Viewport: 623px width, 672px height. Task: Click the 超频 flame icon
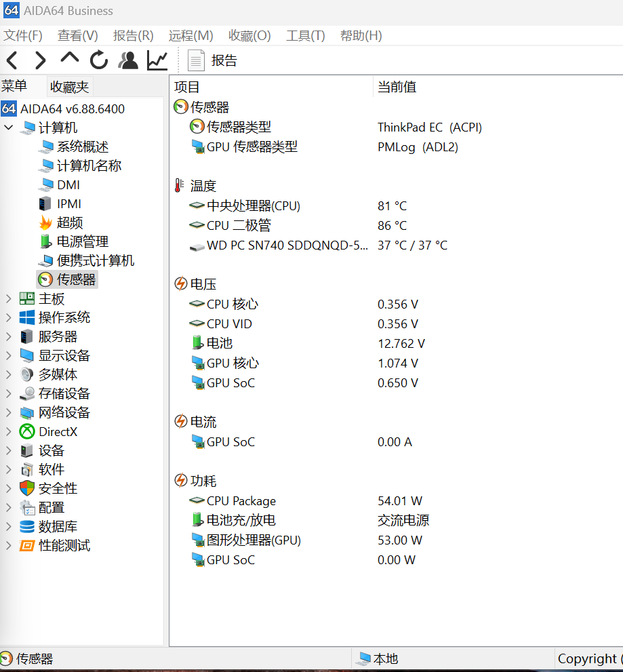pyautogui.click(x=45, y=223)
